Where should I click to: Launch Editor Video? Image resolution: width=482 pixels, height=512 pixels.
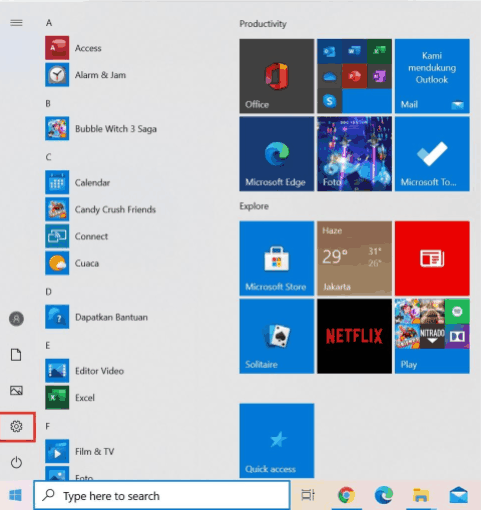(84, 371)
